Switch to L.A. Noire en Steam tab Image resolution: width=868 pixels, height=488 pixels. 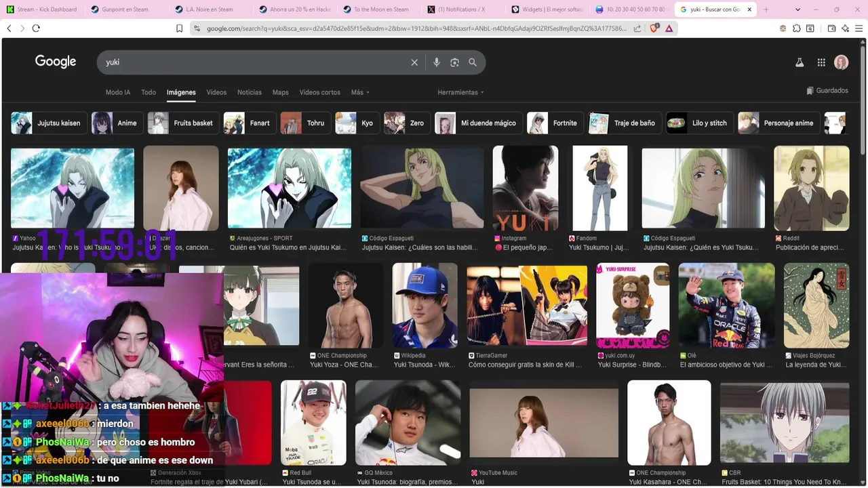coord(209,9)
